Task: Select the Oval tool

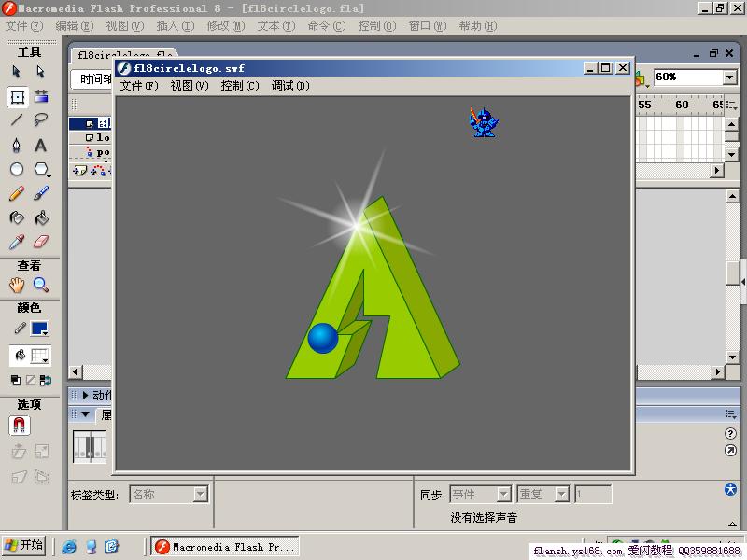Action: coord(17,169)
